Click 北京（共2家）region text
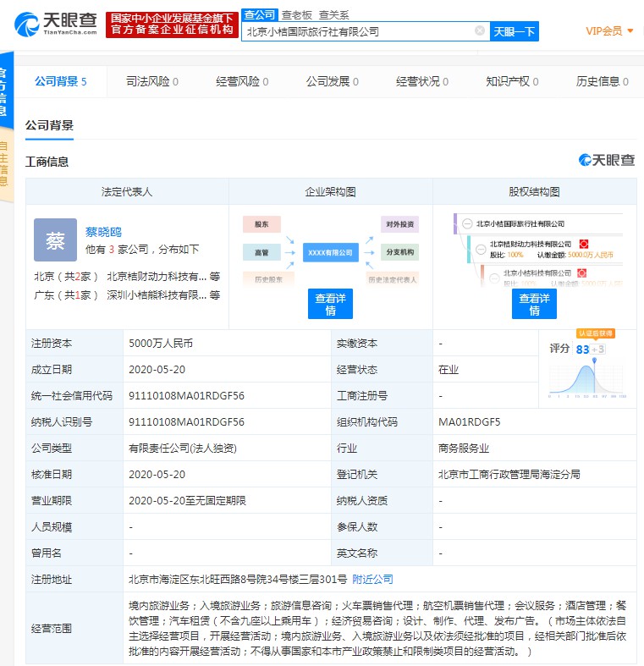The width and height of the screenshot is (644, 666). [x=66, y=277]
